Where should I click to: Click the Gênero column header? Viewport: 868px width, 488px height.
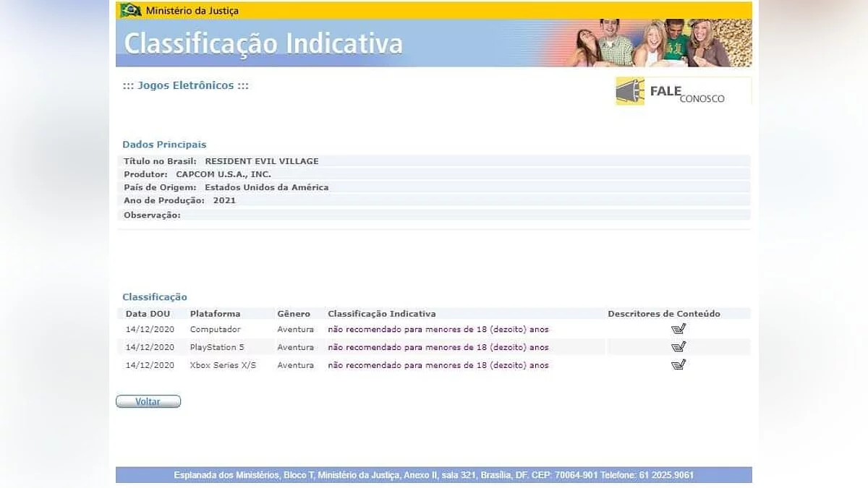(294, 314)
